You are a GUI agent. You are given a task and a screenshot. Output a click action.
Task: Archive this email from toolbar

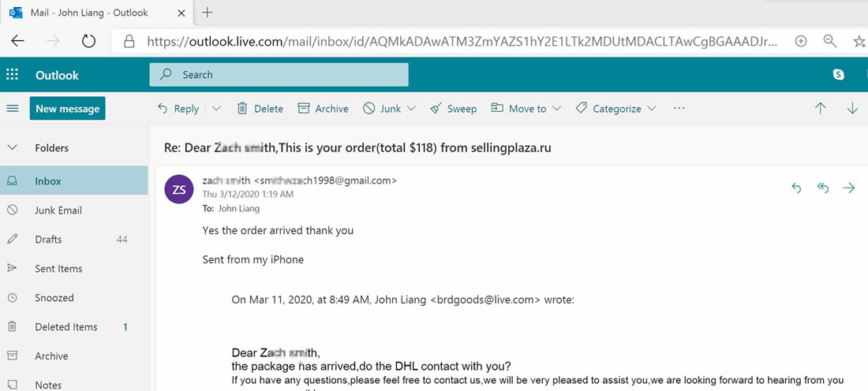tap(323, 109)
